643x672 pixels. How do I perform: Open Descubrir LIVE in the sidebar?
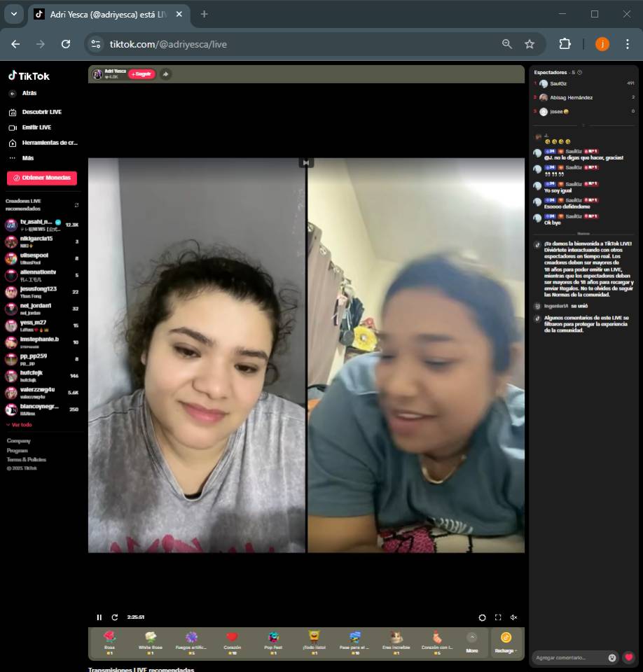tap(41, 112)
